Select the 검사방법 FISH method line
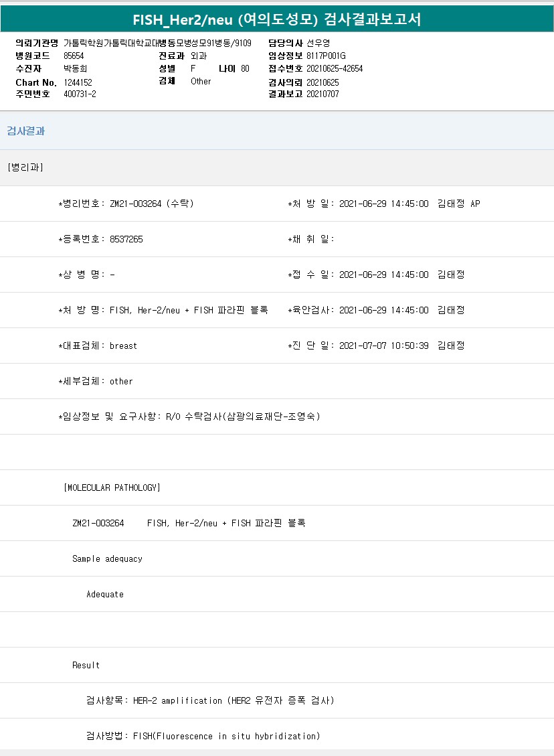554x756 pixels. 203,736
